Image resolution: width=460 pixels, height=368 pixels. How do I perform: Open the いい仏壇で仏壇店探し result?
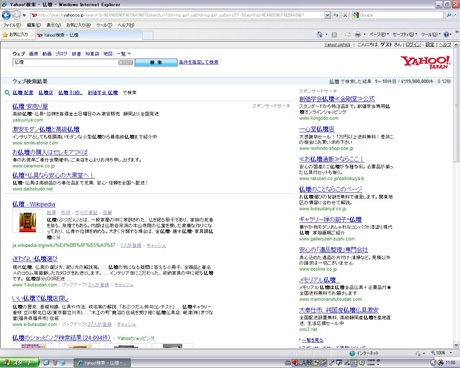(40, 298)
